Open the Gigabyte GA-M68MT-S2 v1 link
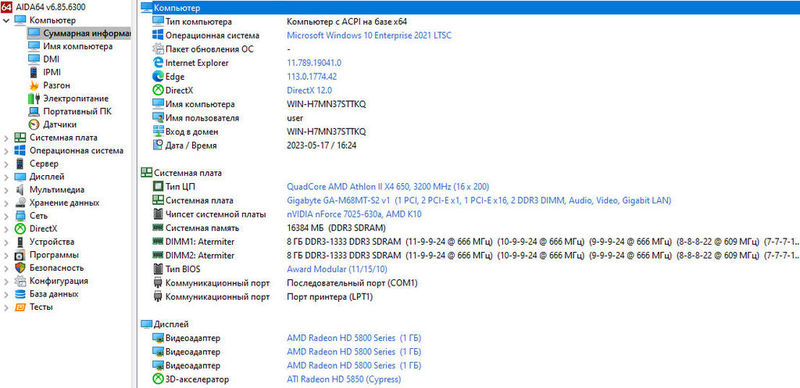Viewport: 800px width, 388px height. pyautogui.click(x=479, y=201)
